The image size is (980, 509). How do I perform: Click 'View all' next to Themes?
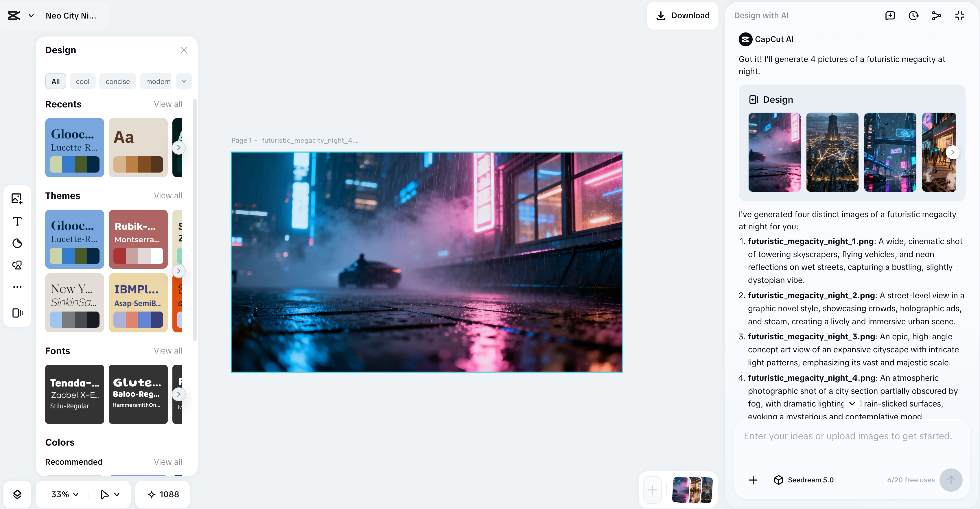pyautogui.click(x=168, y=196)
